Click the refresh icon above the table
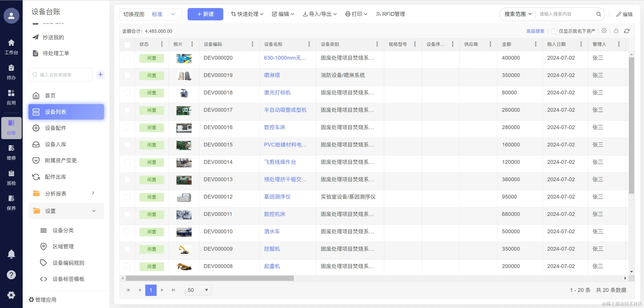644x308 pixels. (x=627, y=31)
